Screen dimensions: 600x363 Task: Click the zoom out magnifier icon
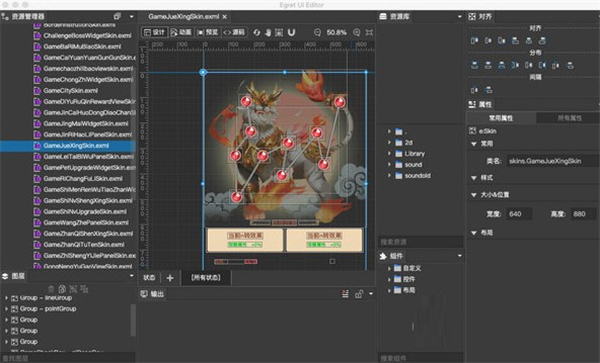coord(317,33)
